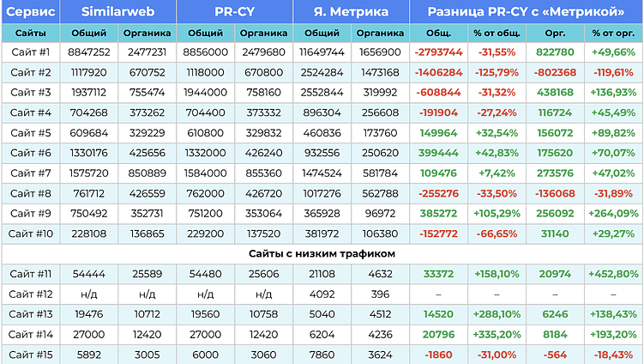Click the 'Я. Метрика' column group header

352,11
